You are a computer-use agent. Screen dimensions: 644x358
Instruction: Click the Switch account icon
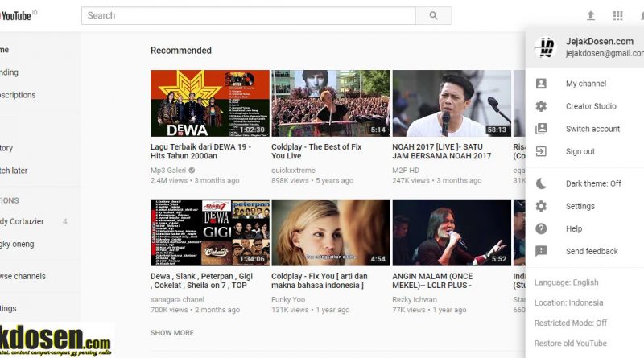pyautogui.click(x=541, y=129)
